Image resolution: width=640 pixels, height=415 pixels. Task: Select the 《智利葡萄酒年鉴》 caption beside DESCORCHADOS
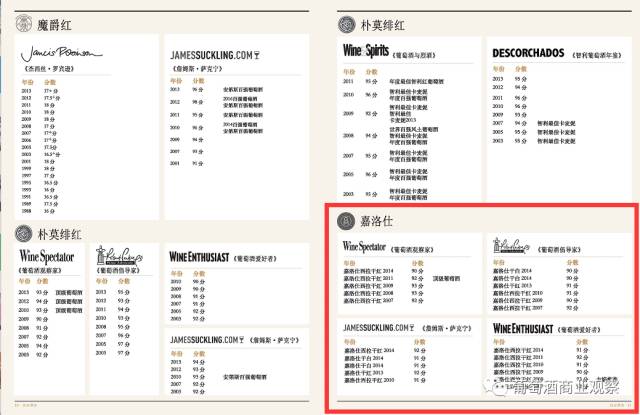pyautogui.click(x=596, y=55)
